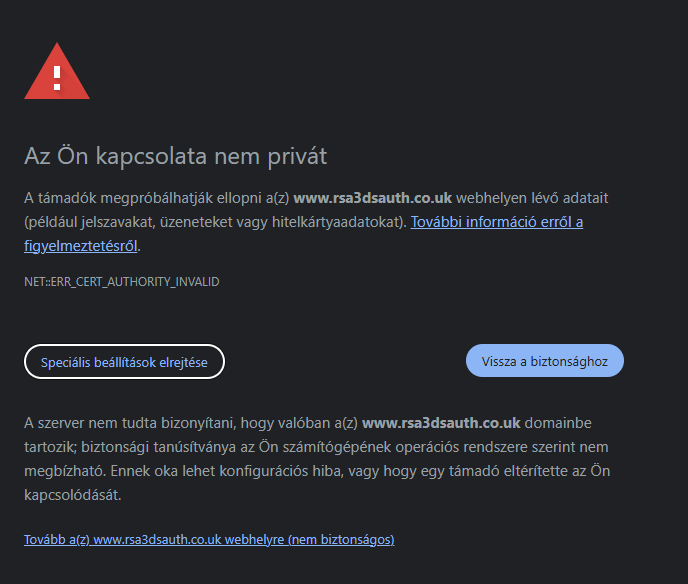This screenshot has height=584, width=688.
Task: Click bold www.rsa3dsauth.co.uk in the attackers paragraph
Action: coord(373,198)
